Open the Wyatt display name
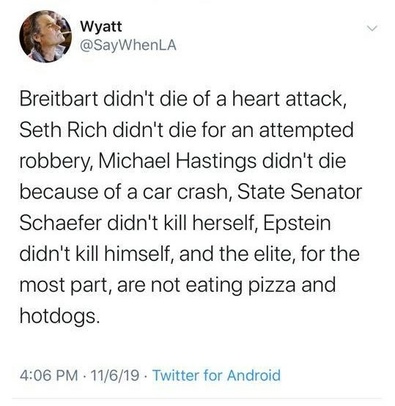The width and height of the screenshot is (395, 406). (101, 27)
